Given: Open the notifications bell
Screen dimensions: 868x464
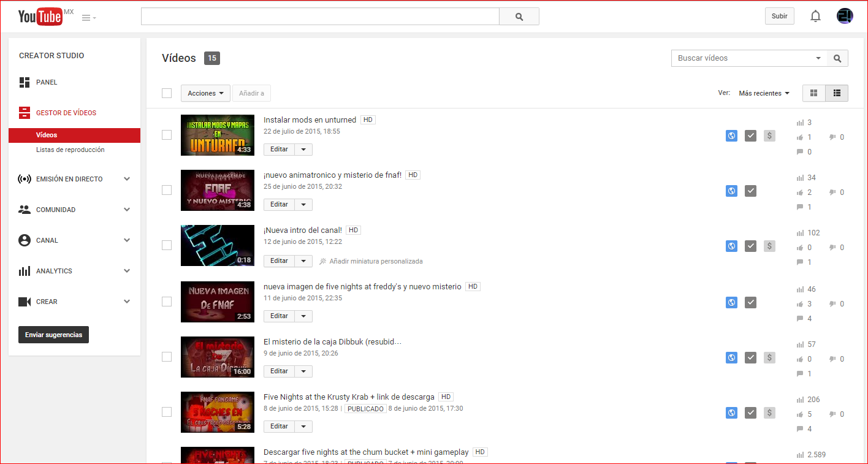Looking at the screenshot, I should click(x=815, y=17).
